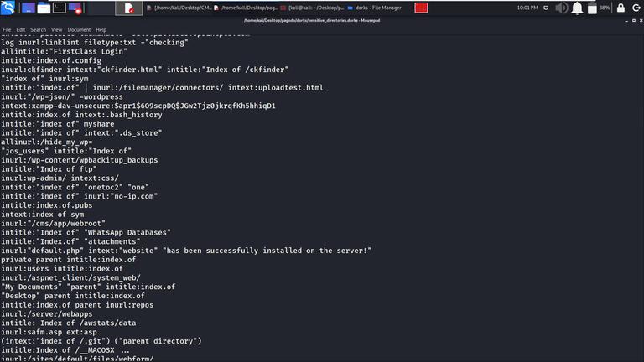644x362 pixels.
Task: Switch to the /home/kali/Desktop/CM... taskbar window
Action: [179, 8]
